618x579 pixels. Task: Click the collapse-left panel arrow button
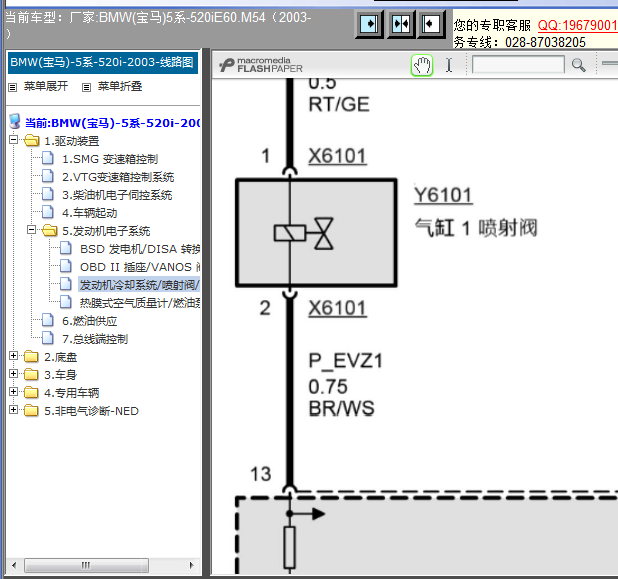click(431, 24)
